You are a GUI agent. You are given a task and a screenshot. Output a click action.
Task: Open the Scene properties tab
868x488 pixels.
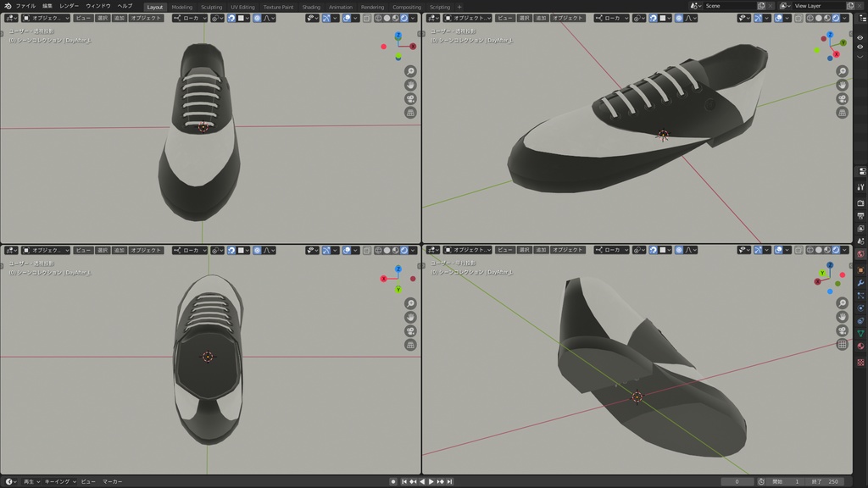861,241
